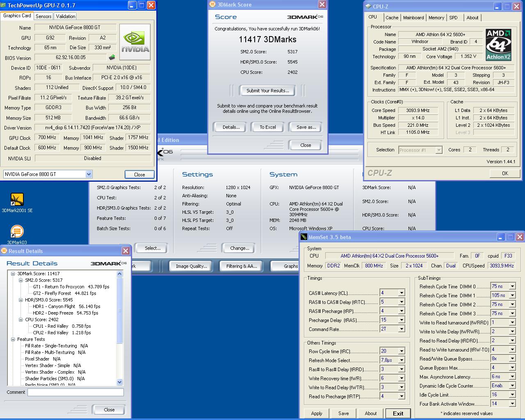The height and width of the screenshot is (420, 525).
Task: Click the Change button under Settings
Action: [240, 248]
